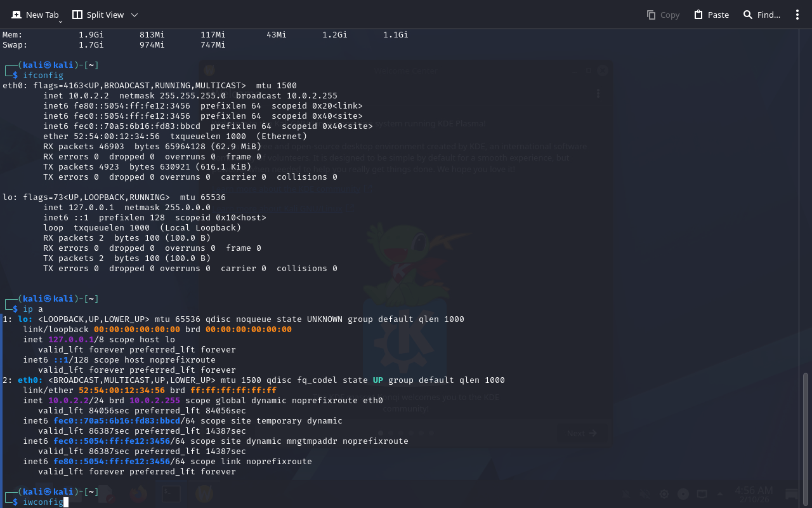Click the iwconfig command at the prompt

[43, 502]
